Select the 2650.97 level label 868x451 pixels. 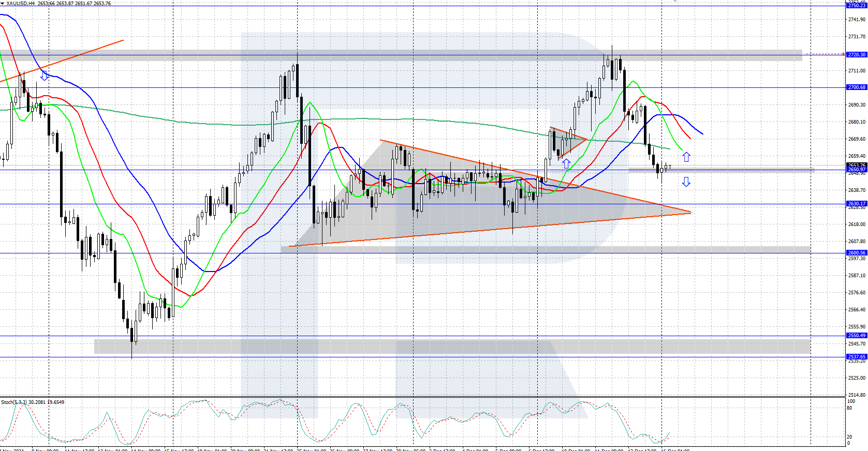pos(857,170)
